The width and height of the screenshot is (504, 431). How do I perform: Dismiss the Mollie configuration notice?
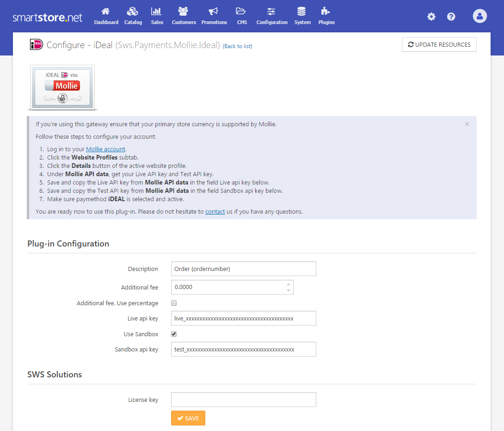467,124
